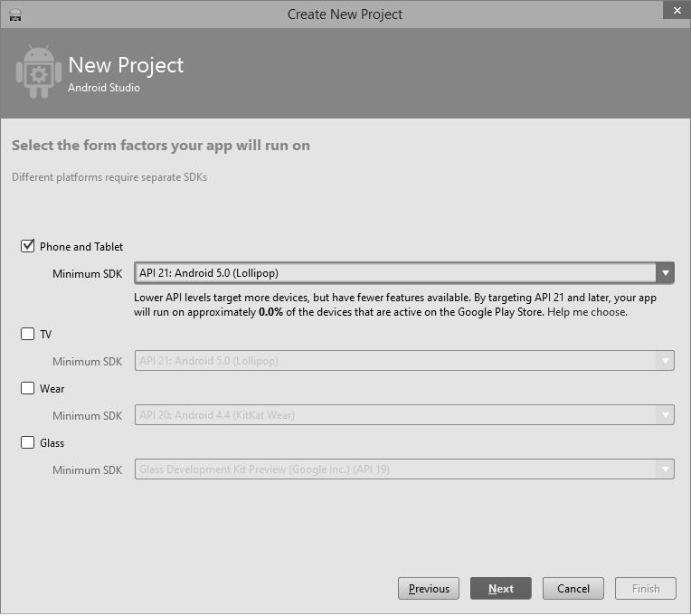The image size is (691, 616).
Task: Click the 0.0% device percentage text
Action: [270, 312]
